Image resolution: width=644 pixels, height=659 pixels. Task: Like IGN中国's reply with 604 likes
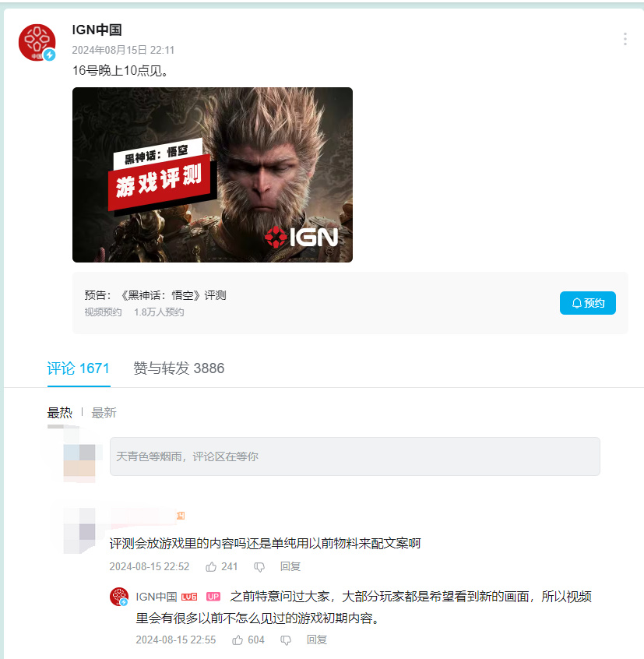click(x=238, y=640)
